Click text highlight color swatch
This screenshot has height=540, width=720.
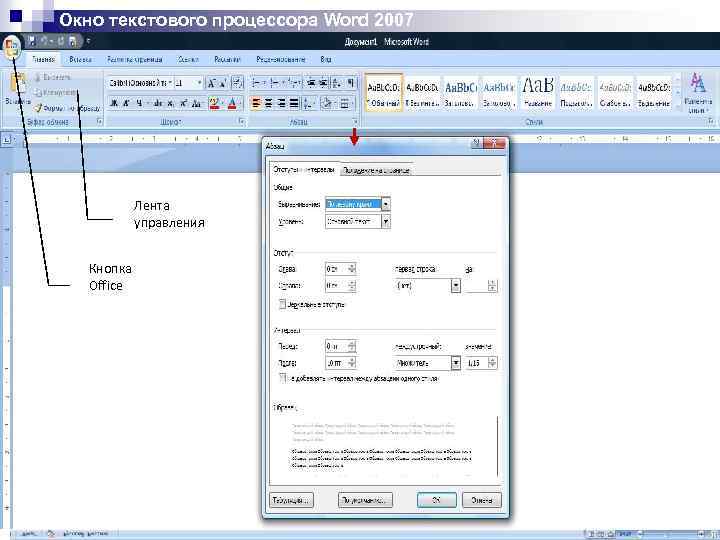(x=214, y=103)
